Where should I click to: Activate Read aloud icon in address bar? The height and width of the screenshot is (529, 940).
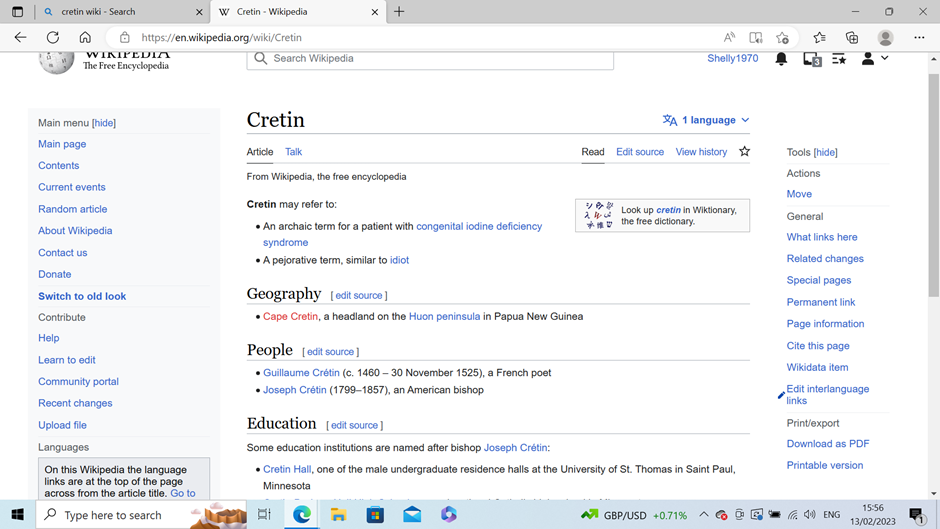(x=729, y=38)
